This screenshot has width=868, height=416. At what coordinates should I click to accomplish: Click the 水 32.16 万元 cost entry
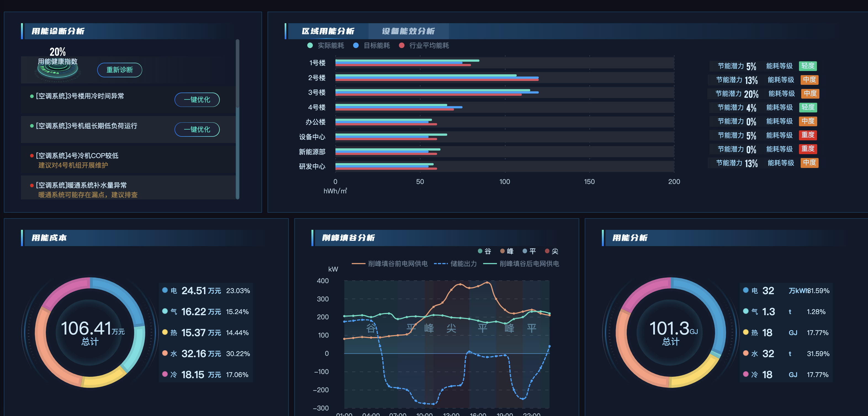point(206,353)
